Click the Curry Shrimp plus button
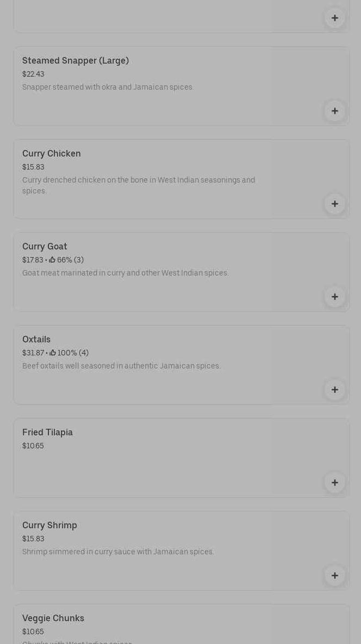The height and width of the screenshot is (644, 361). (334, 576)
